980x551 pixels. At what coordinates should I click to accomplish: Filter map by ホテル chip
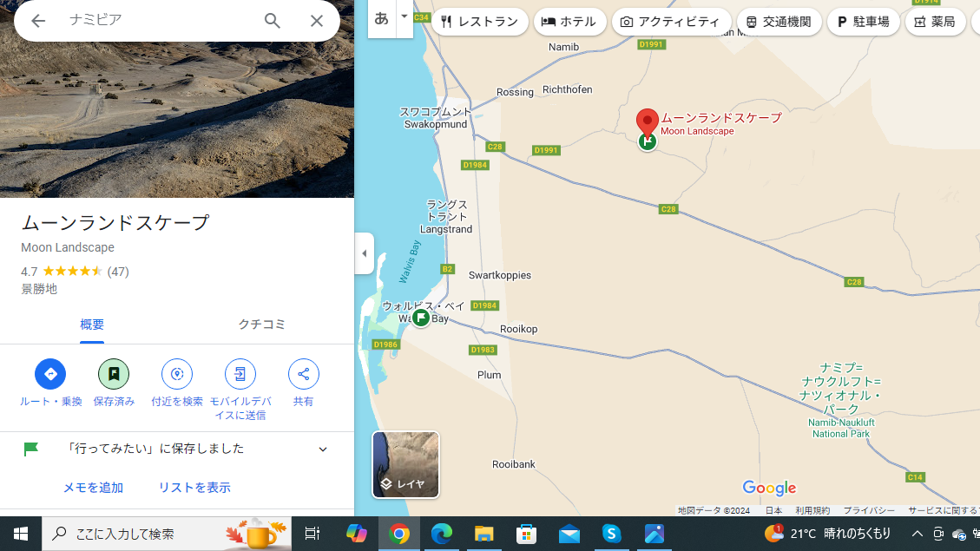569,22
